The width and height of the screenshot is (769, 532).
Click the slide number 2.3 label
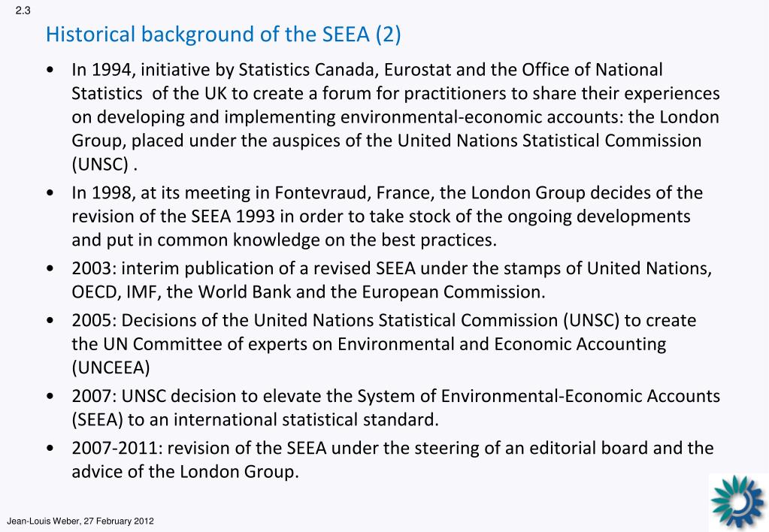pos(23,11)
